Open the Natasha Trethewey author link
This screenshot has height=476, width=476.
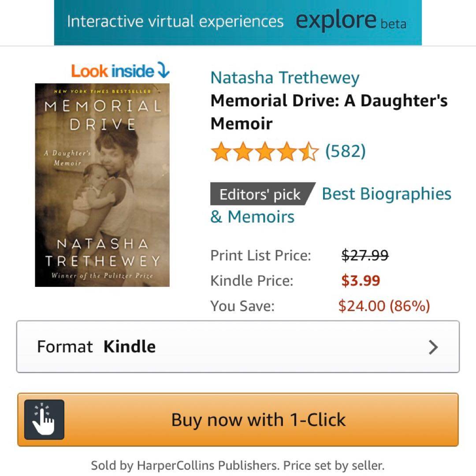(x=285, y=78)
